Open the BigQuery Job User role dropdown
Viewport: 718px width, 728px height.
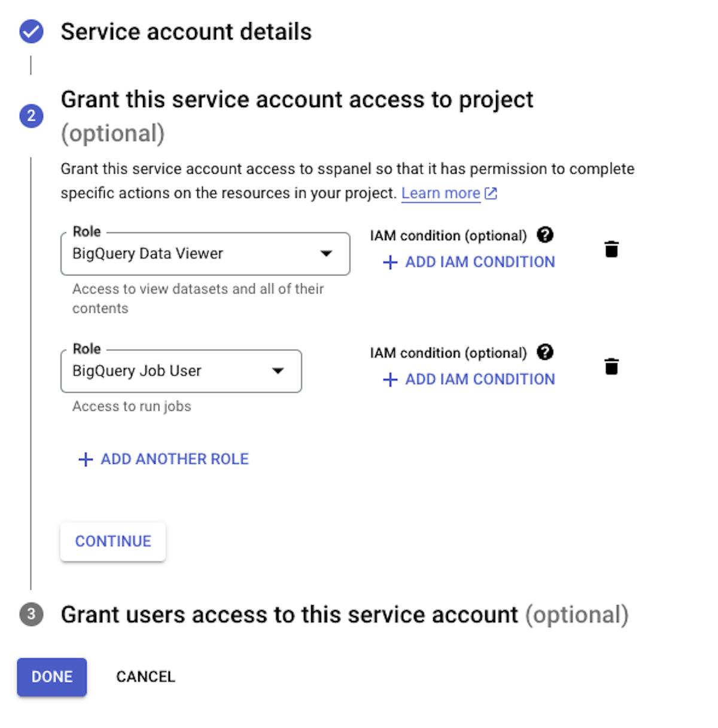click(x=181, y=371)
